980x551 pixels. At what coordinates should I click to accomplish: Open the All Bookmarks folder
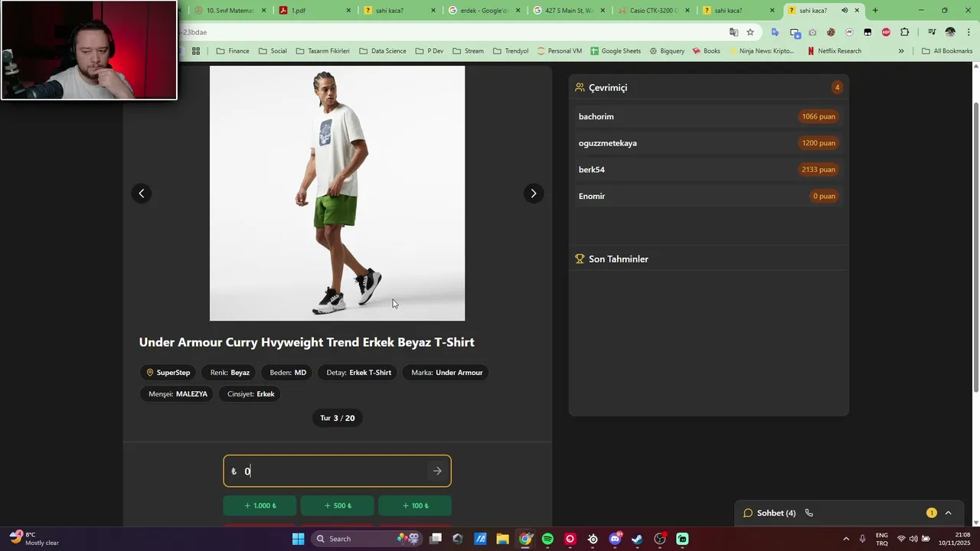947,51
